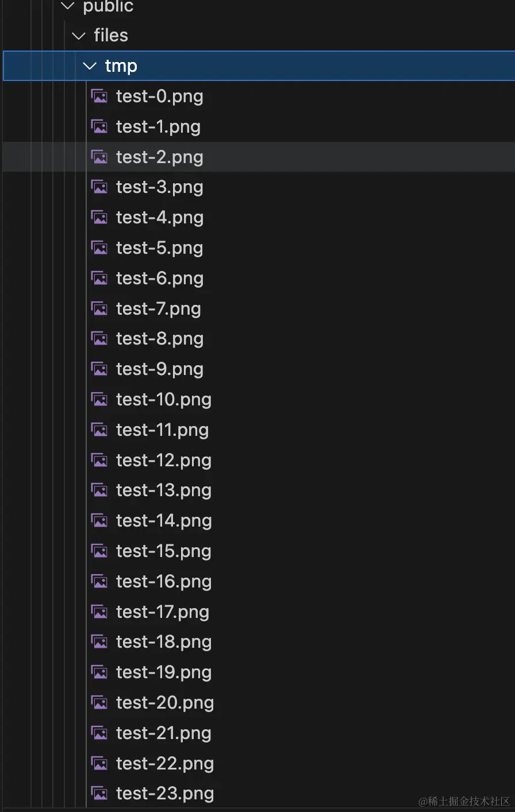Click the image icon next to test-5.png
Screen dimensions: 515x812
coord(99,248)
